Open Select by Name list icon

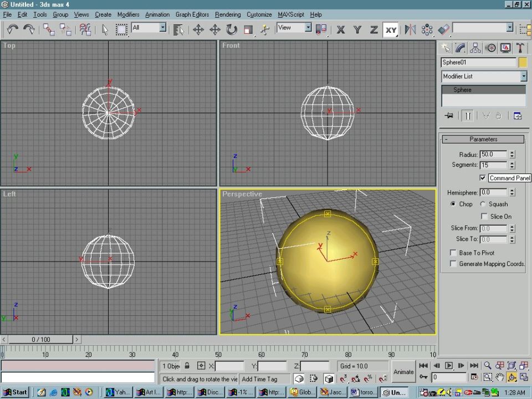(178, 29)
